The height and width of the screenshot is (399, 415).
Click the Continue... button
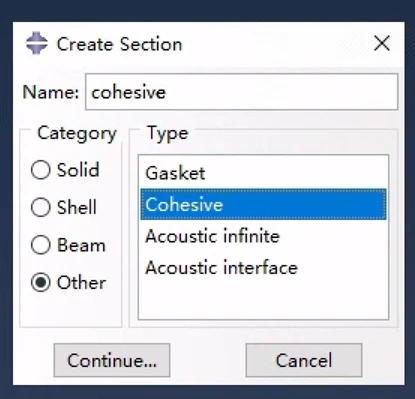coord(112,360)
